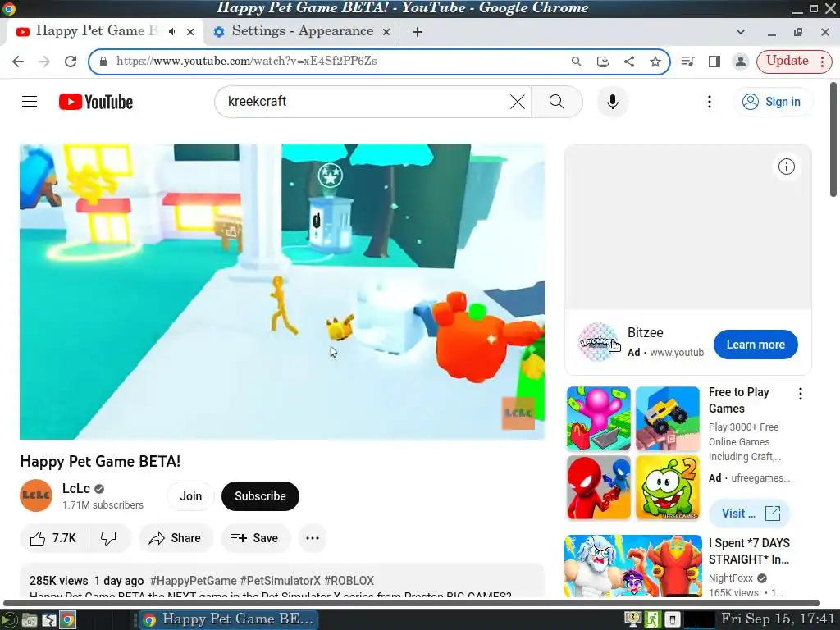Click the Chrome Update button

[x=787, y=61]
